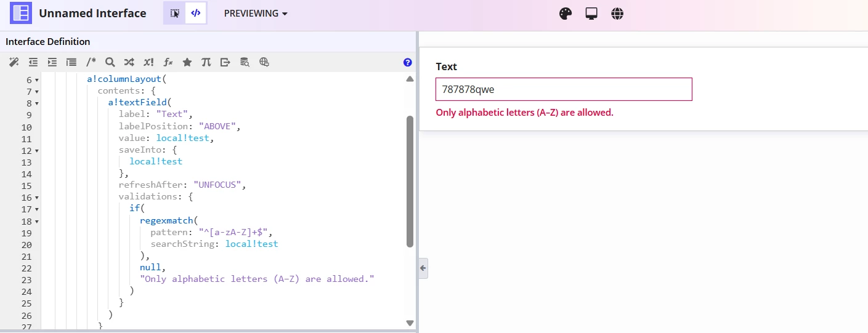
Task: Click the "ABOVE" labelPosition value
Action: pyautogui.click(x=218, y=126)
